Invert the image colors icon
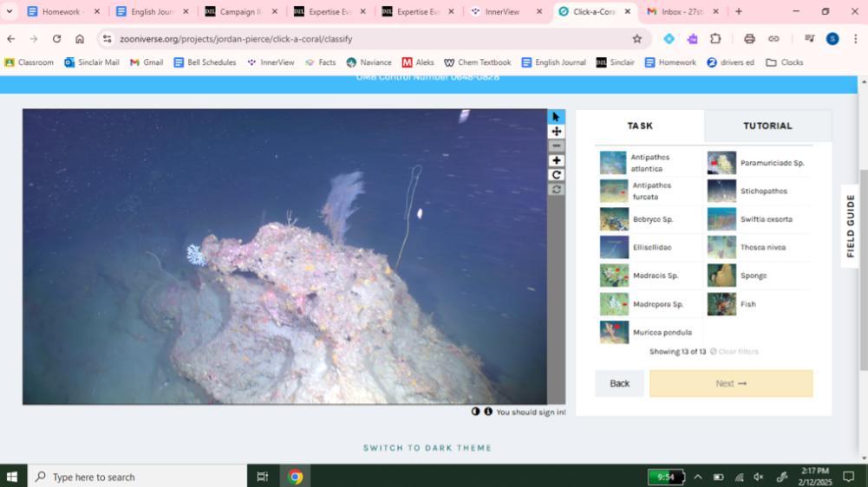 pyautogui.click(x=475, y=412)
